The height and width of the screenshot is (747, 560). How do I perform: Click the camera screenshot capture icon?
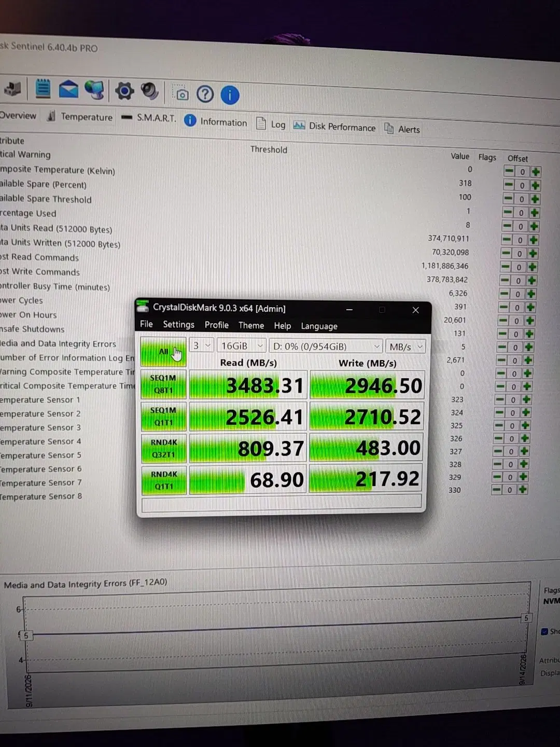point(181,93)
